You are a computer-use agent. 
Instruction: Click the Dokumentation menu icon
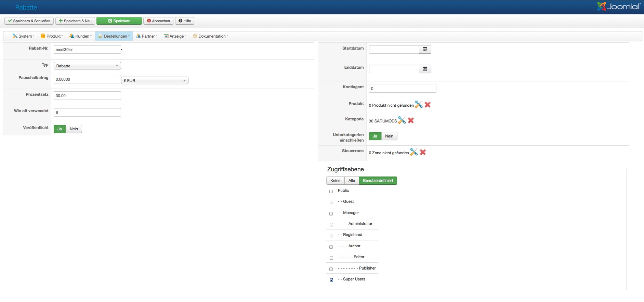click(x=195, y=36)
